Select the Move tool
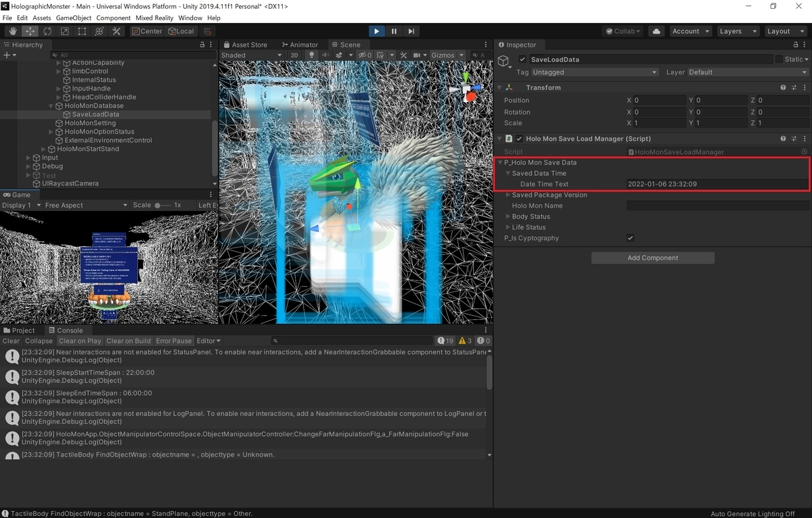Viewport: 812px width, 518px height. (30, 31)
